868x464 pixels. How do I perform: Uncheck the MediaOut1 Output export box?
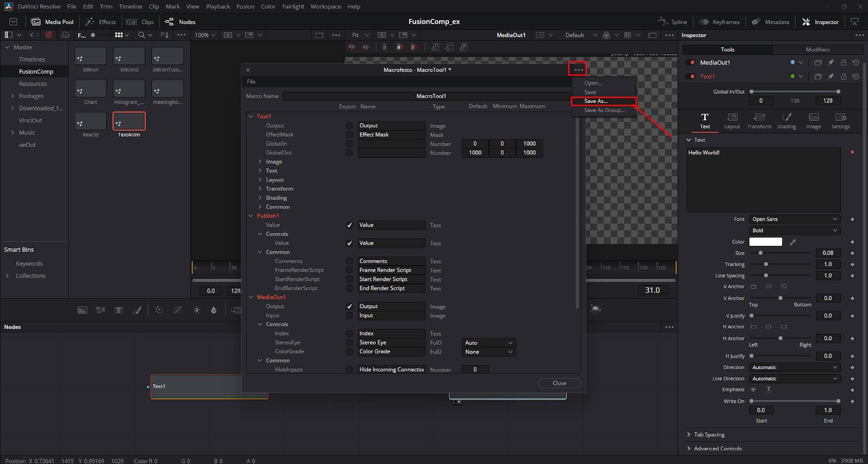point(349,306)
